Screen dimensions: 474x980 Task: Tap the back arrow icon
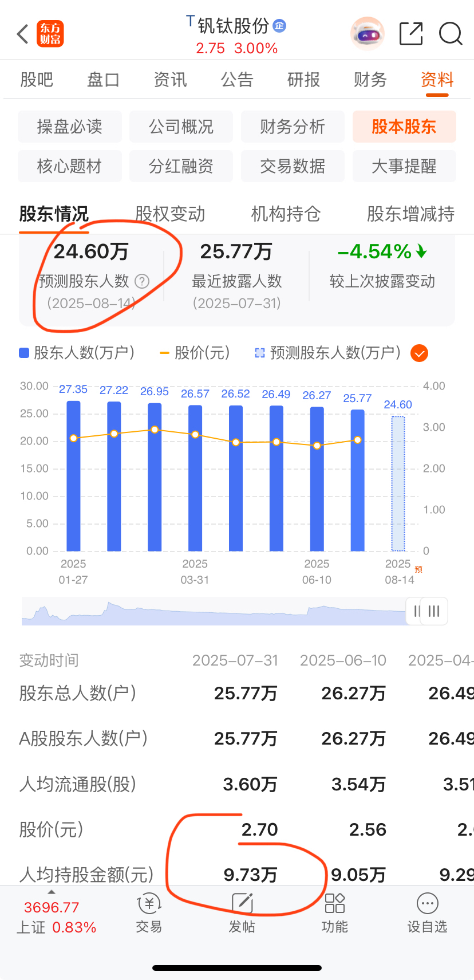pyautogui.click(x=23, y=34)
